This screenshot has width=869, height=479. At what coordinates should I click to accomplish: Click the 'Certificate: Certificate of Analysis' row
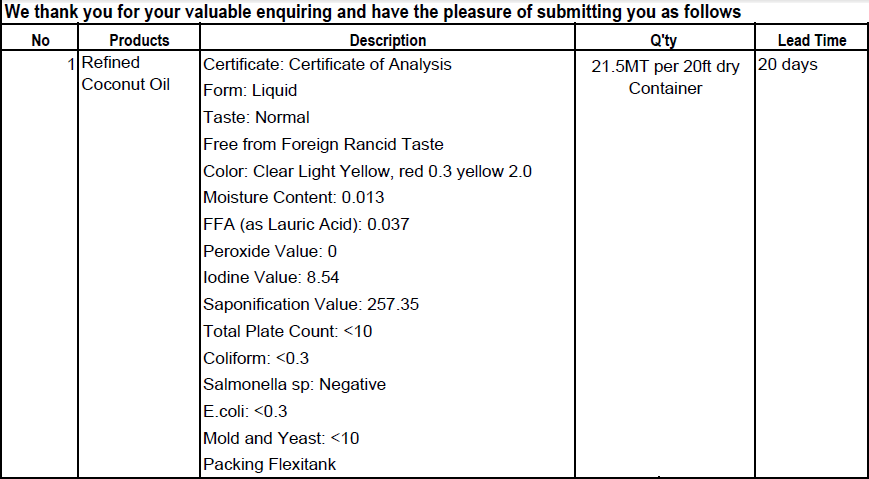pos(327,65)
